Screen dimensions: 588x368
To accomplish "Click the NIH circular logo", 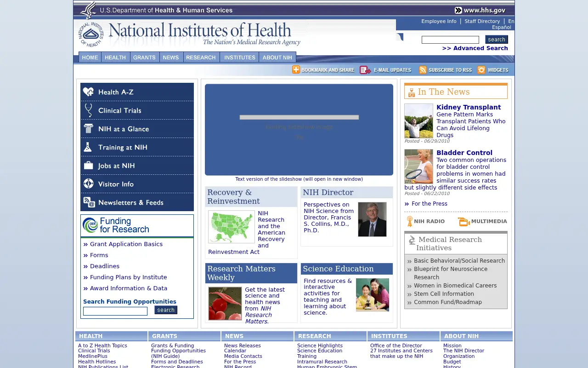I will point(90,34).
